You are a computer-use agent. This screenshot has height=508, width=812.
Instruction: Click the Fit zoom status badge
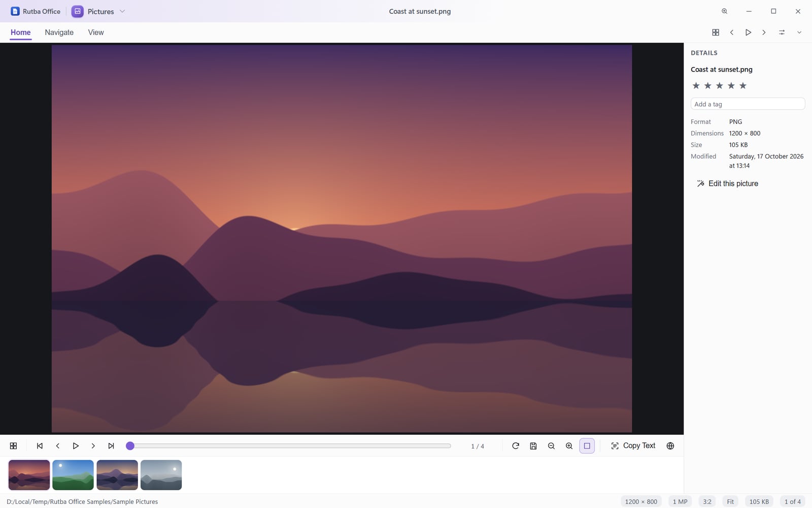pos(730,502)
